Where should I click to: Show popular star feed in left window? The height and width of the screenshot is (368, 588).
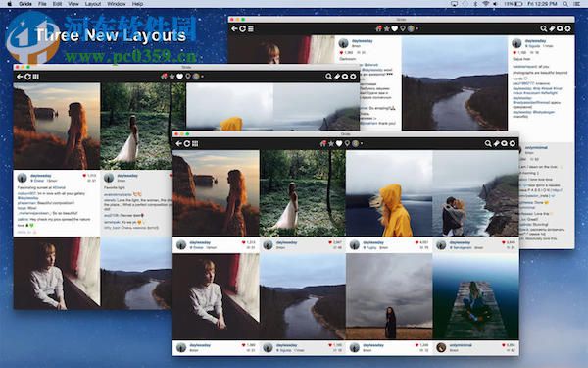pos(171,77)
